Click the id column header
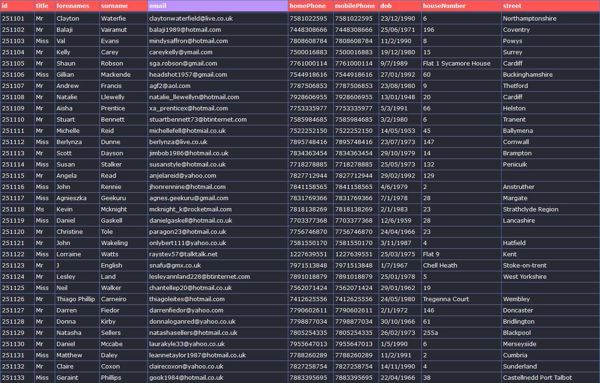 click(17, 6)
